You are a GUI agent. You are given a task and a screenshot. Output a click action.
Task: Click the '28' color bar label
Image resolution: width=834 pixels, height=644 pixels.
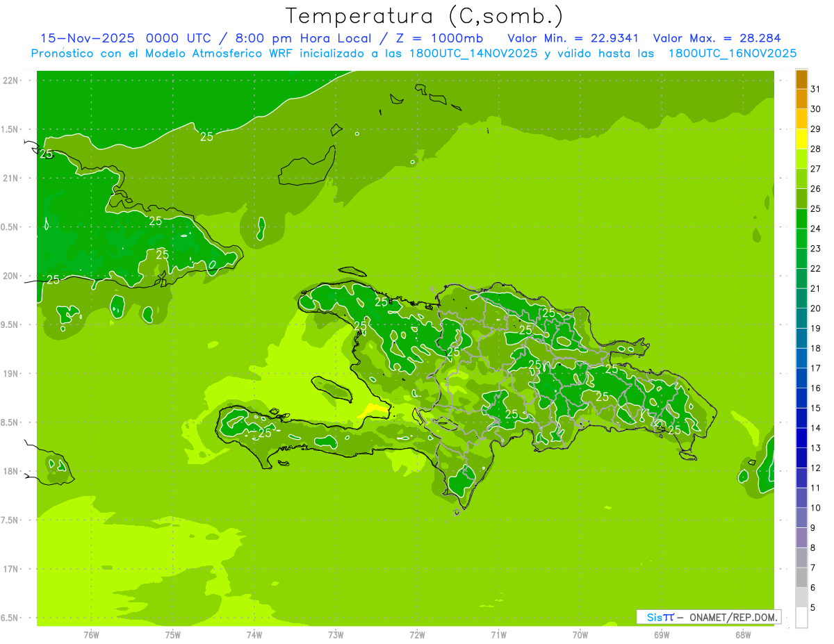pyautogui.click(x=815, y=149)
